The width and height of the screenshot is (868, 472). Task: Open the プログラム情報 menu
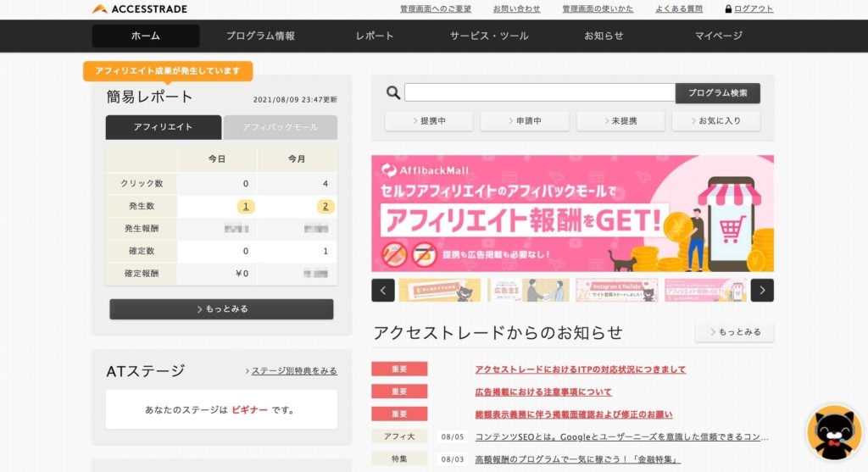[260, 36]
